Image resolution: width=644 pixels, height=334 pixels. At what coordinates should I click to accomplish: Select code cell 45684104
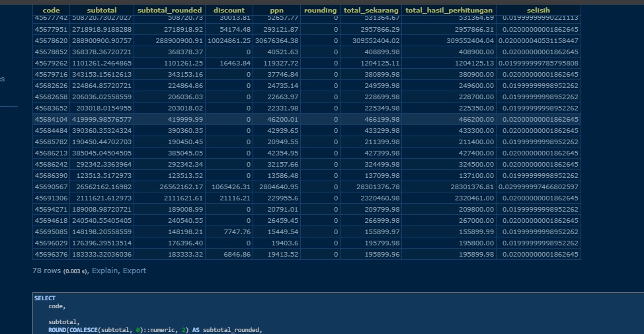(51, 120)
